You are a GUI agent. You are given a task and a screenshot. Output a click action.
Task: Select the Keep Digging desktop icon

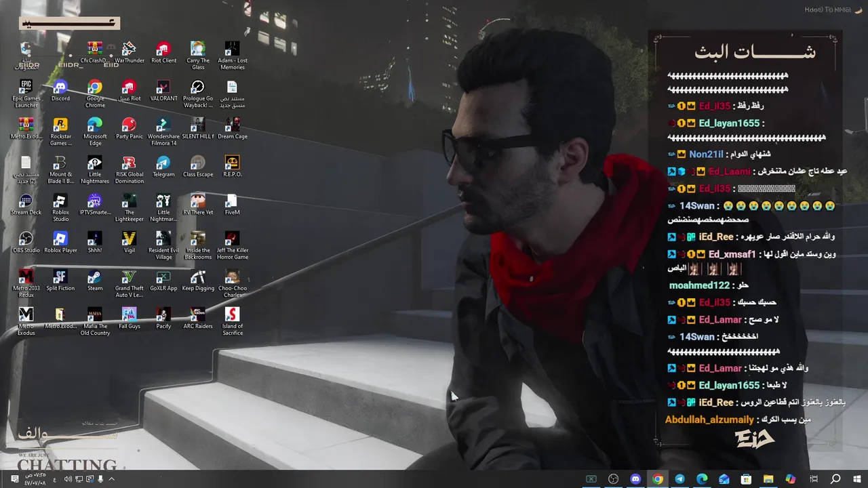point(198,281)
